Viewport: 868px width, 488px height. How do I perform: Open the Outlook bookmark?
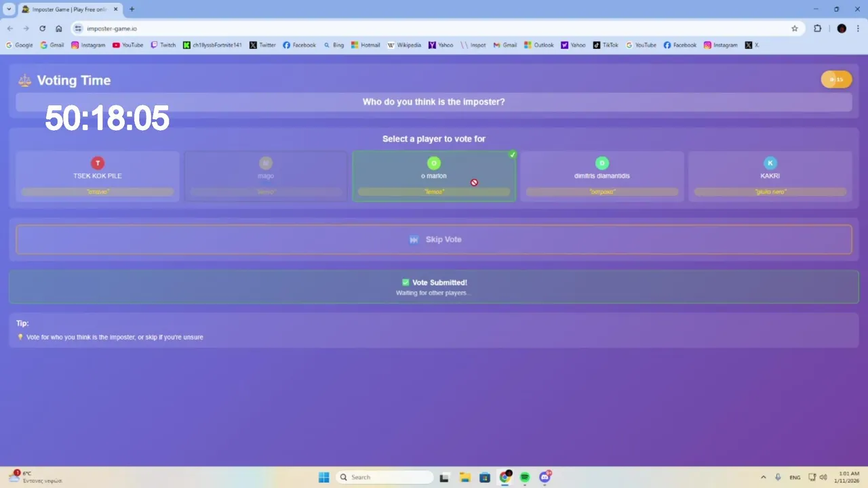[539, 45]
